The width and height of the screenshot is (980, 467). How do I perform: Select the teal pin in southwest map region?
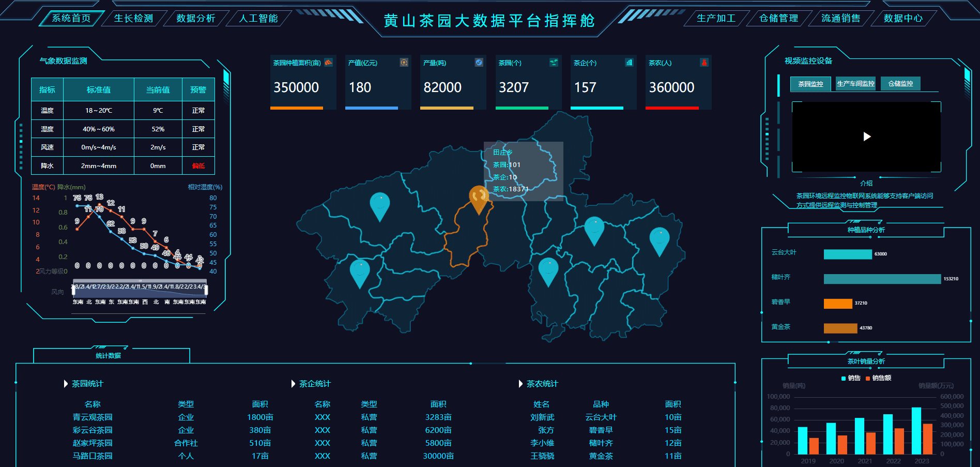(x=360, y=274)
